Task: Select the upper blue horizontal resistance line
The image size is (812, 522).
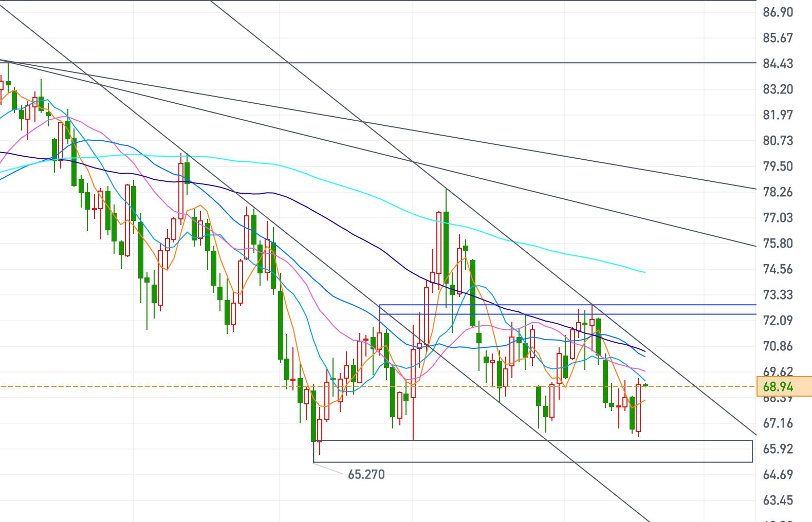Action: [x=568, y=305]
